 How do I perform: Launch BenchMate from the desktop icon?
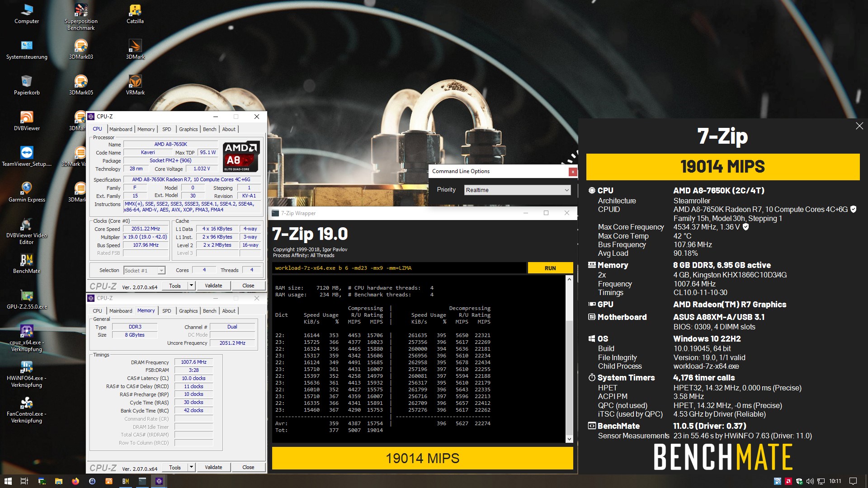[27, 264]
